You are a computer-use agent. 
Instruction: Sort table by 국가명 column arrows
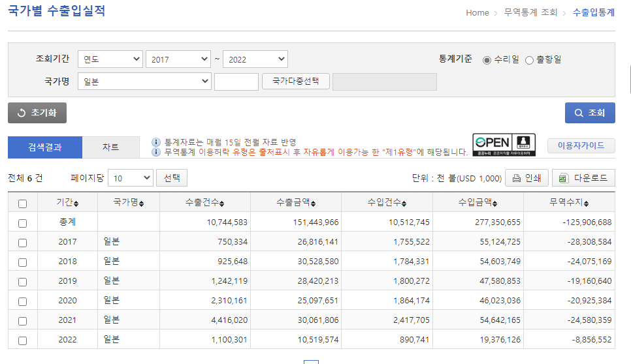point(141,204)
